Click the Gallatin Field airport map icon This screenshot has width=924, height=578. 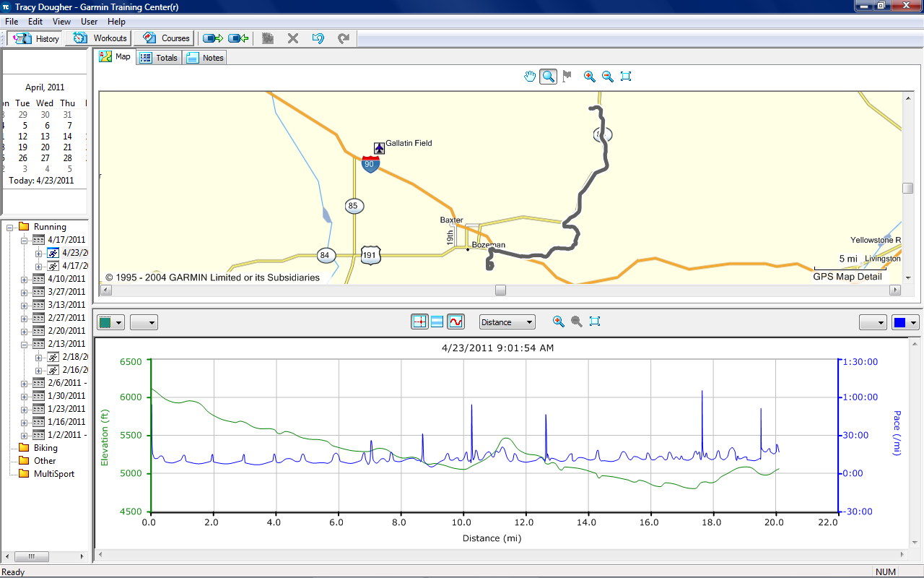[x=379, y=148]
